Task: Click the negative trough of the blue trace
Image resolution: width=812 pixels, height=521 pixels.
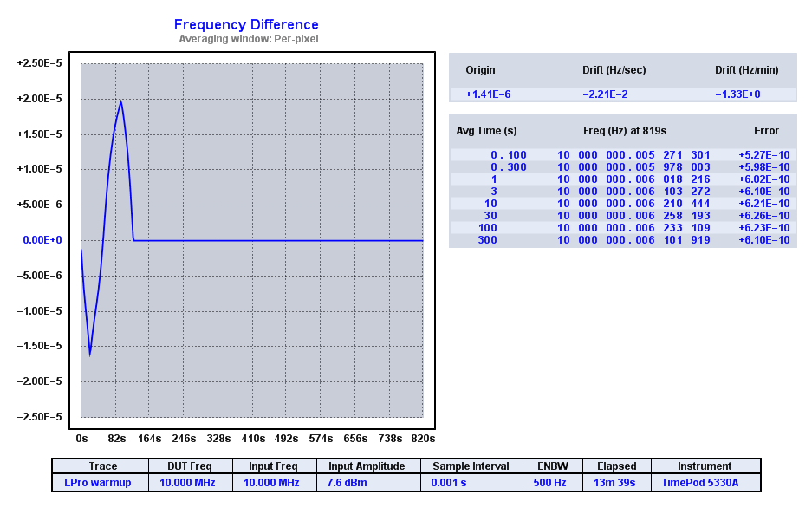Action: click(89, 354)
